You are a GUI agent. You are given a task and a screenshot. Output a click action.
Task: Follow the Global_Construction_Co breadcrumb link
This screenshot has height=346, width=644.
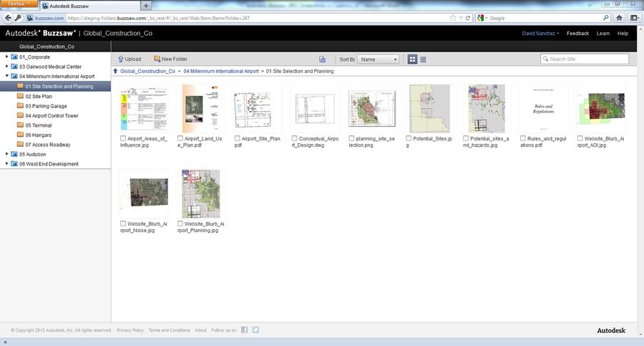click(x=148, y=71)
